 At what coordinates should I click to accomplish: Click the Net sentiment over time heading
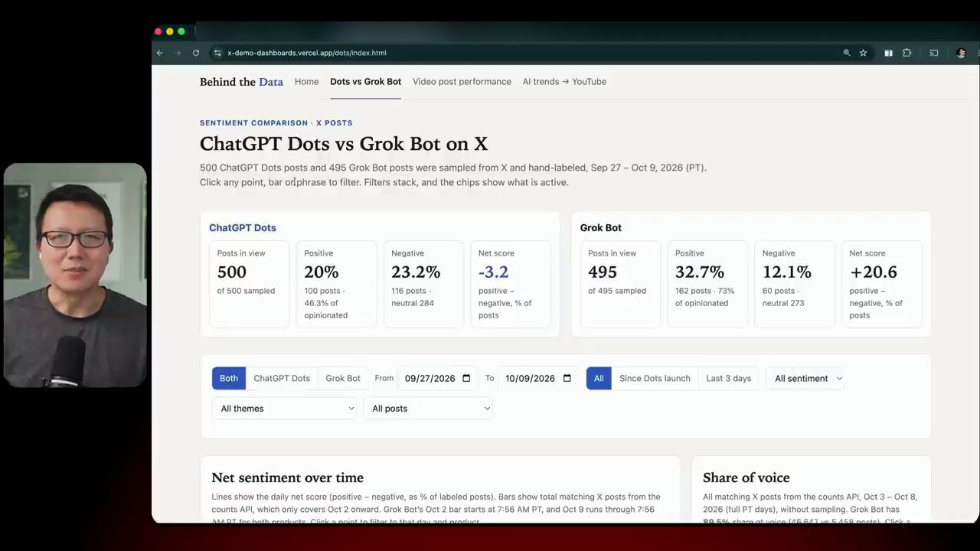[x=288, y=478]
